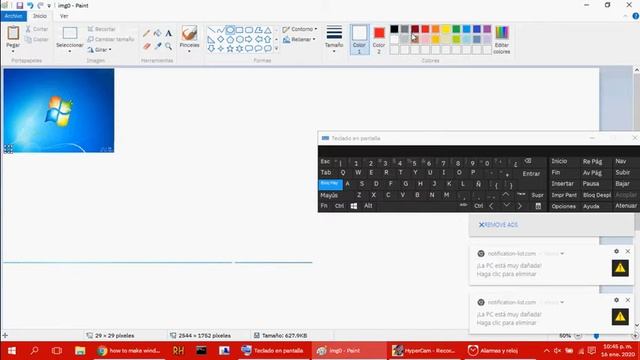Switch to Inicio ribbon tab
Image resolution: width=640 pixels, height=360 pixels.
[x=40, y=16]
